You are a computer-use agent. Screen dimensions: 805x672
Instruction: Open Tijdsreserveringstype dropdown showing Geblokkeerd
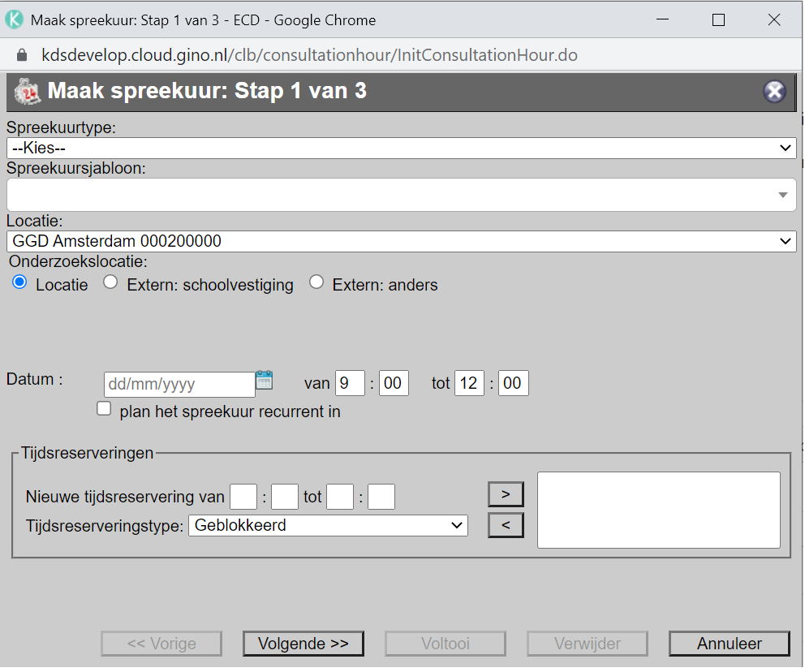tap(328, 525)
